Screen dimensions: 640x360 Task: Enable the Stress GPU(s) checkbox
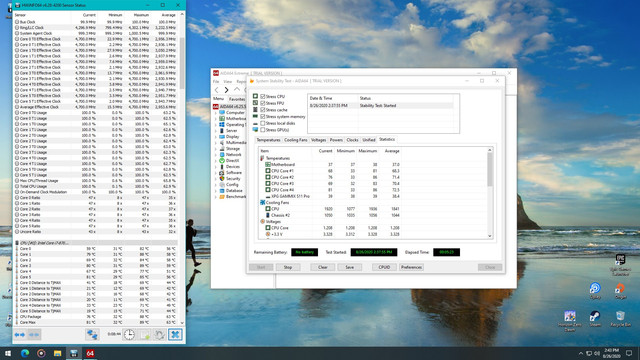262,130
